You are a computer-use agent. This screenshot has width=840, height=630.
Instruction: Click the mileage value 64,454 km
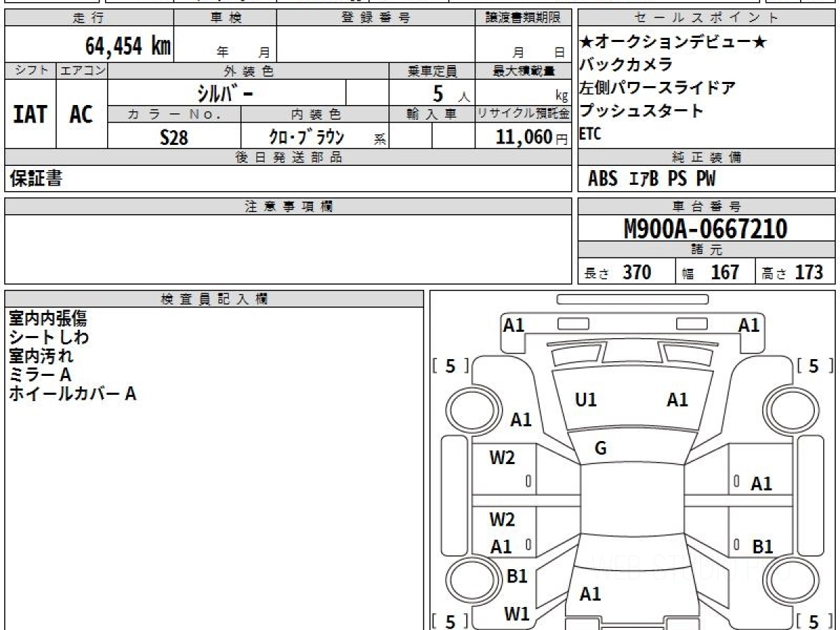(127, 45)
